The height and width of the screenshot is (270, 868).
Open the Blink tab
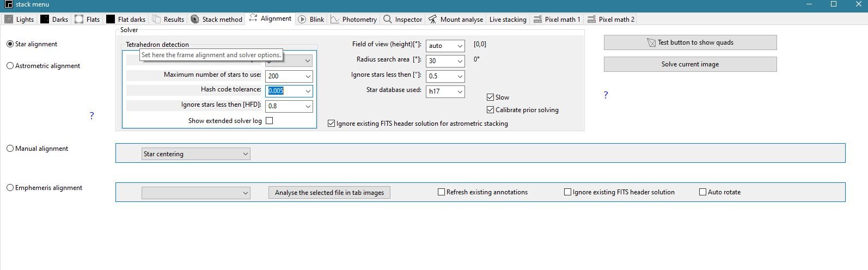point(311,19)
